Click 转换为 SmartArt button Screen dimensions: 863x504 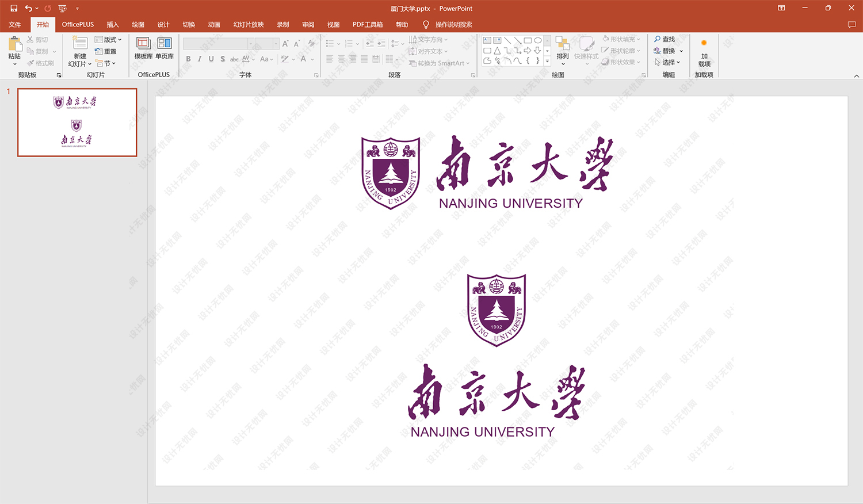coord(440,63)
